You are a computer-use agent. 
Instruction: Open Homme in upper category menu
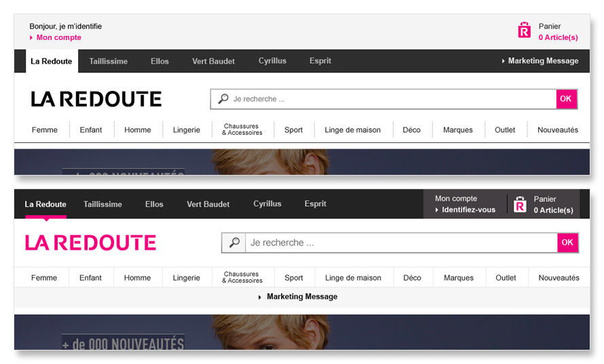point(138,130)
